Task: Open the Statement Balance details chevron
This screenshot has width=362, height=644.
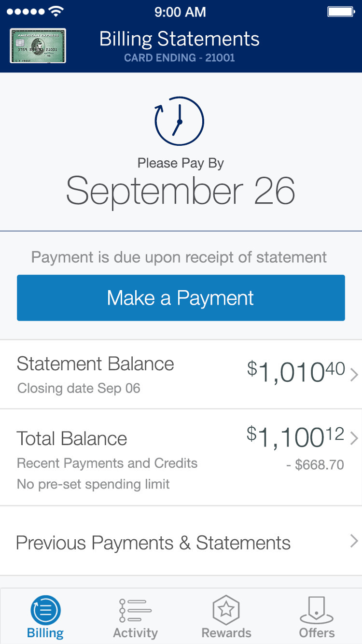Action: pos(354,374)
